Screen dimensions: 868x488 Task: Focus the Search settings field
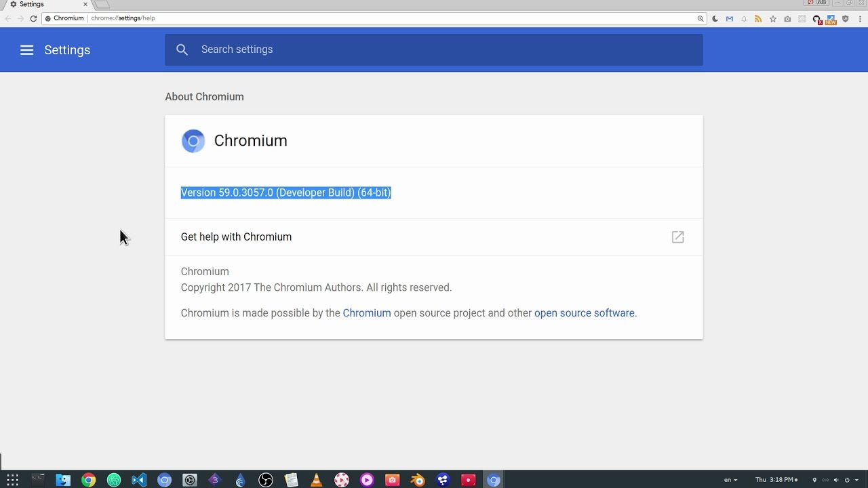(x=434, y=49)
